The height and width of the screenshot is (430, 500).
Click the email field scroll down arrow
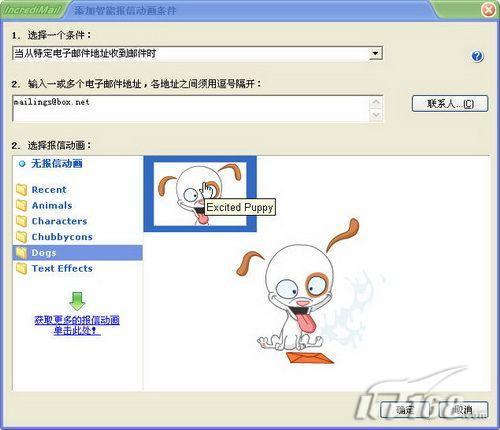pyautogui.click(x=376, y=115)
